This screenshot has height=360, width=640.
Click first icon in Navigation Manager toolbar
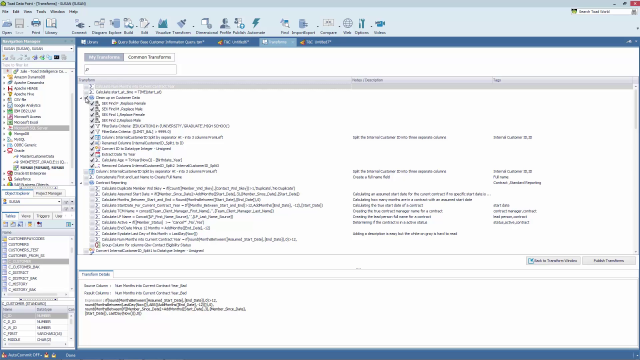pos(5,58)
